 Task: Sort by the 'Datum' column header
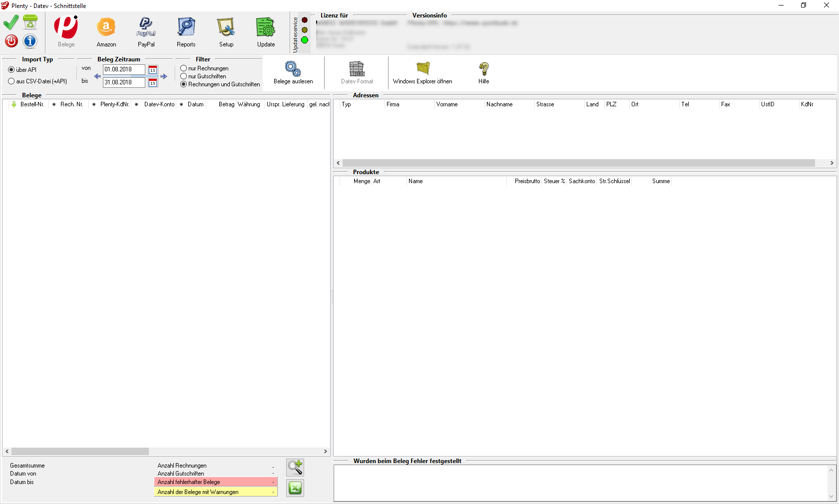click(x=195, y=104)
